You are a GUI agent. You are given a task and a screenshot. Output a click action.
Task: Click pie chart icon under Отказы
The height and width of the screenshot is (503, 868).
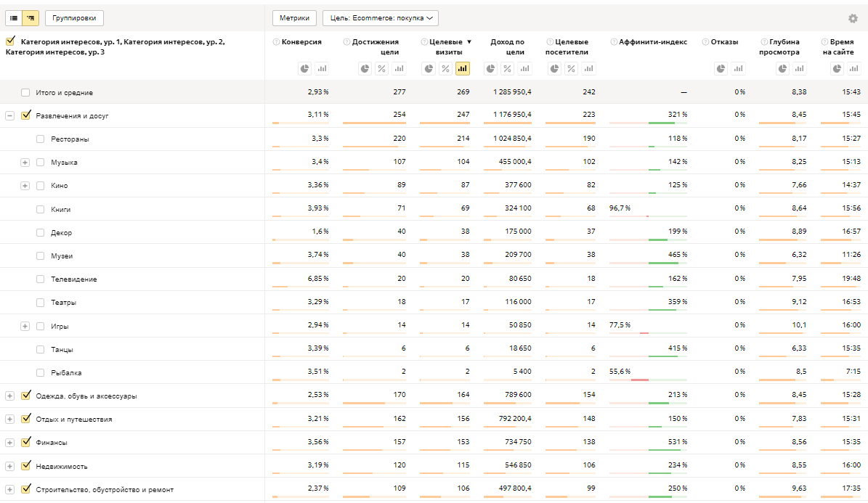(x=721, y=68)
